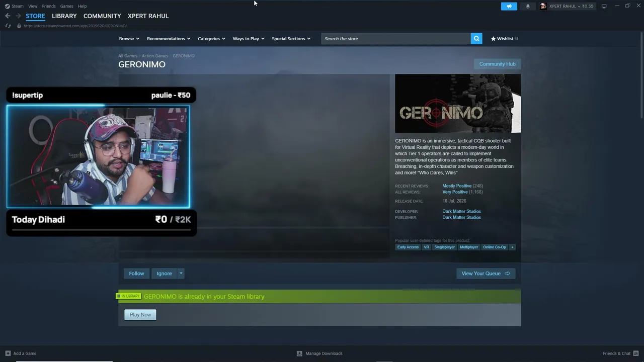This screenshot has width=644, height=362.
Task: Click the ₹0.59 wallet balance
Action: (x=588, y=6)
